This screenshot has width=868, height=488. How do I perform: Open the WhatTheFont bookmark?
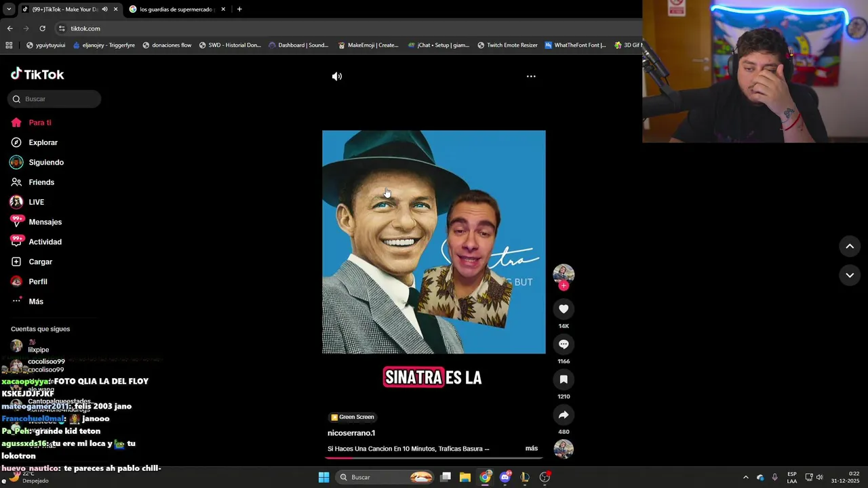574,45
